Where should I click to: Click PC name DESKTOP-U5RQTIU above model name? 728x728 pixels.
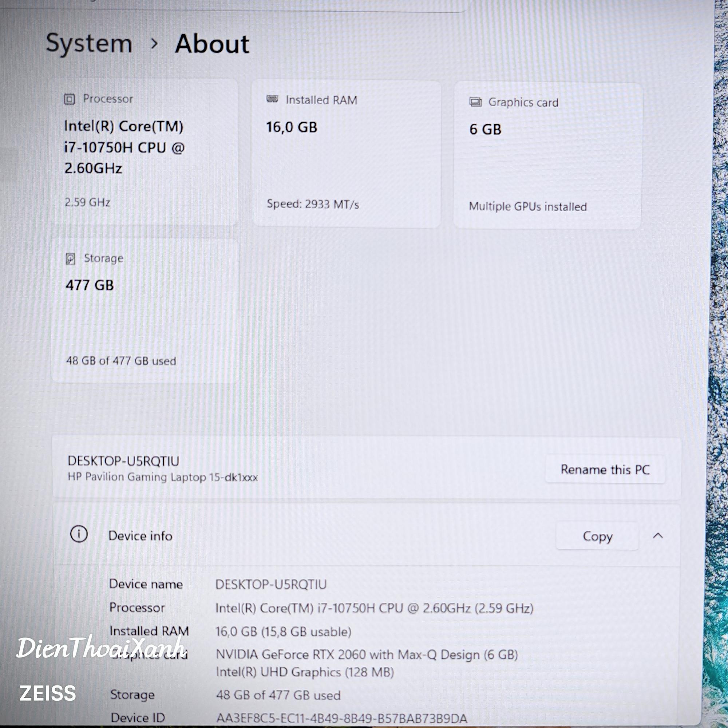pyautogui.click(x=124, y=461)
